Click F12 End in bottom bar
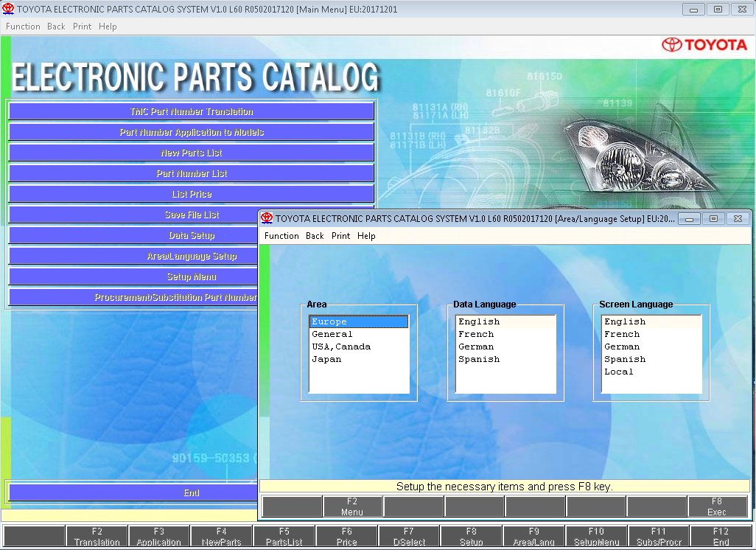The image size is (756, 550). click(x=720, y=537)
